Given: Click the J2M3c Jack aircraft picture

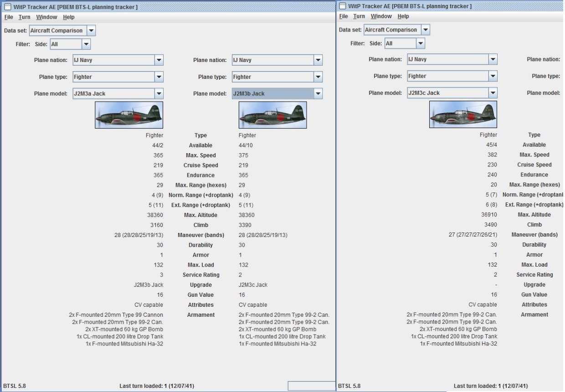Looking at the screenshot, I should click(x=463, y=114).
